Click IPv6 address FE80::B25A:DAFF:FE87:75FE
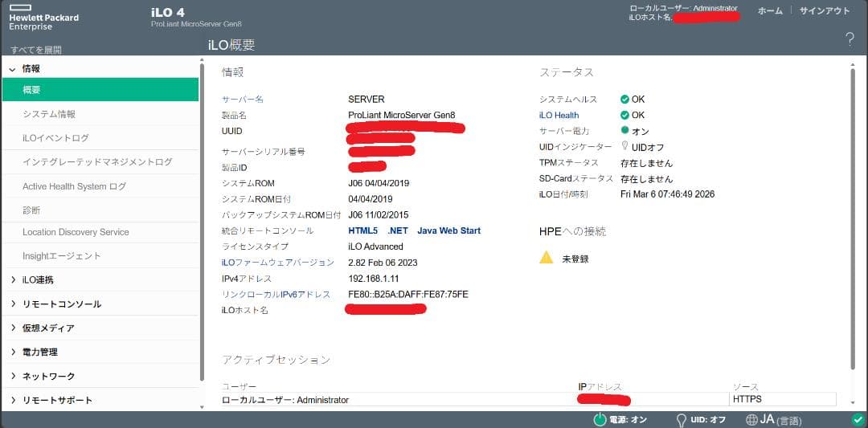868x428 pixels. 408,294
